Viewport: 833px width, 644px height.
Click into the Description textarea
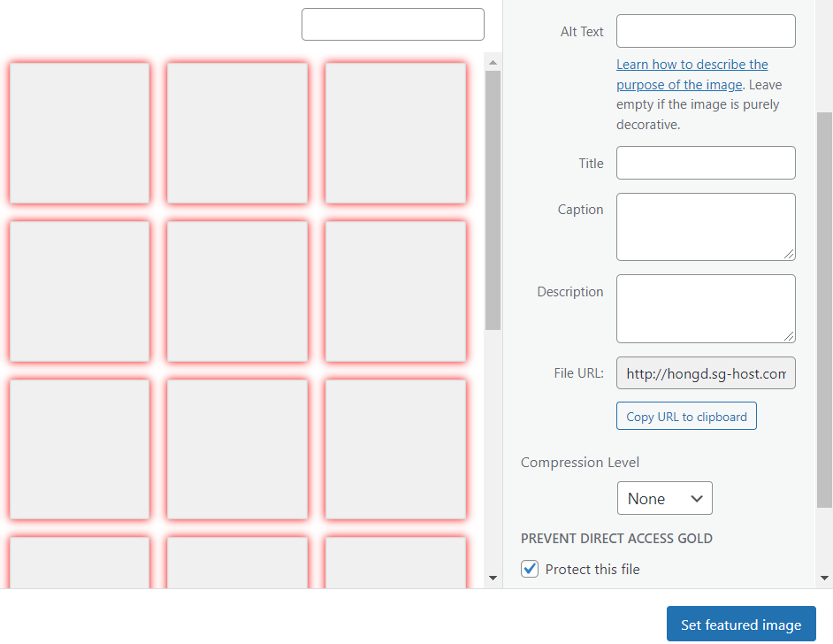click(x=706, y=309)
